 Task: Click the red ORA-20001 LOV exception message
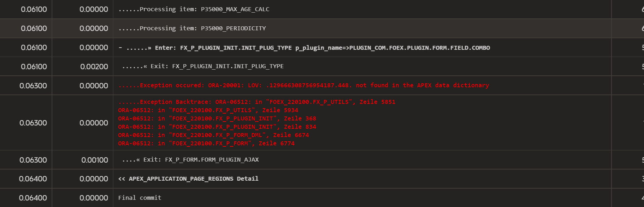click(x=304, y=85)
